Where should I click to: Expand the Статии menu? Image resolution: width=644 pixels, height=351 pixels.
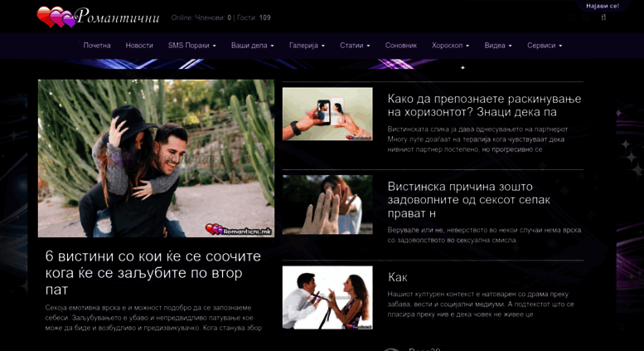(355, 46)
